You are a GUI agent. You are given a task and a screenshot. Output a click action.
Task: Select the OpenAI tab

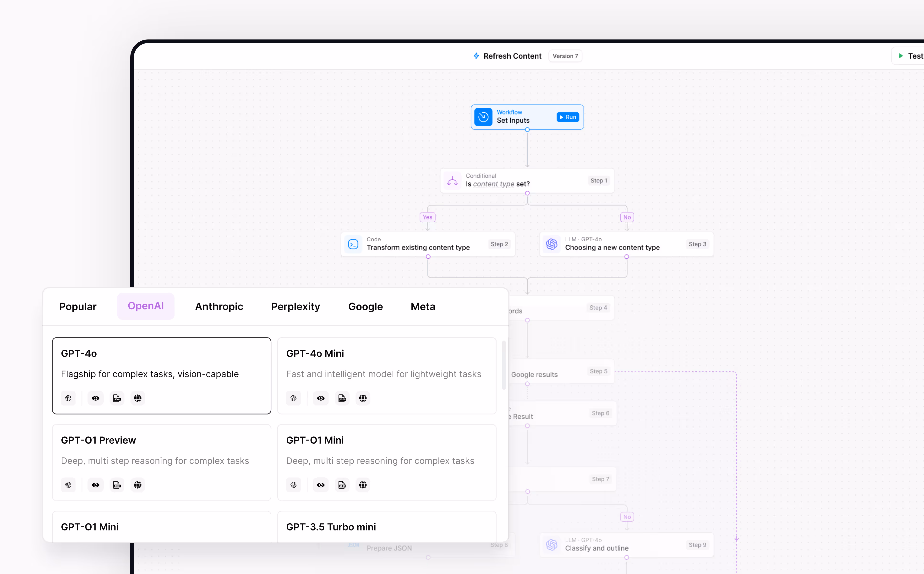tap(146, 306)
